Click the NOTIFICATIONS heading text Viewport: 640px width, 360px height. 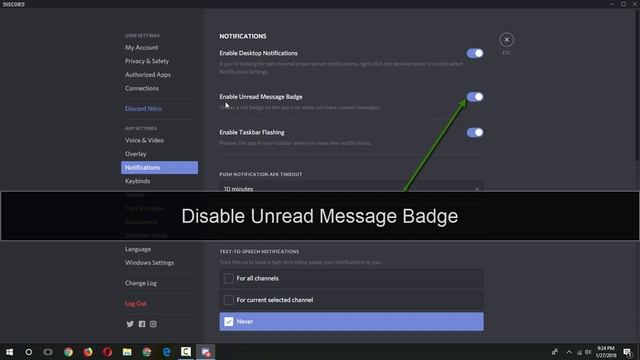pyautogui.click(x=243, y=36)
